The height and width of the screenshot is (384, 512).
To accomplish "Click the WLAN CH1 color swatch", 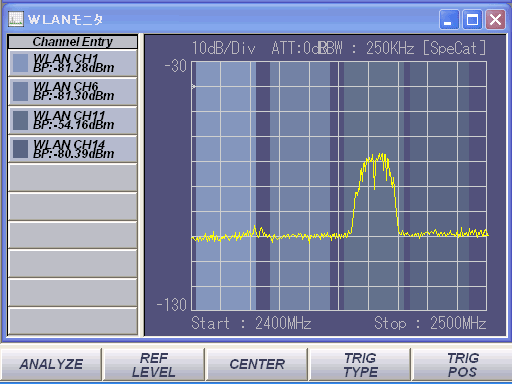I will (x=20, y=63).
